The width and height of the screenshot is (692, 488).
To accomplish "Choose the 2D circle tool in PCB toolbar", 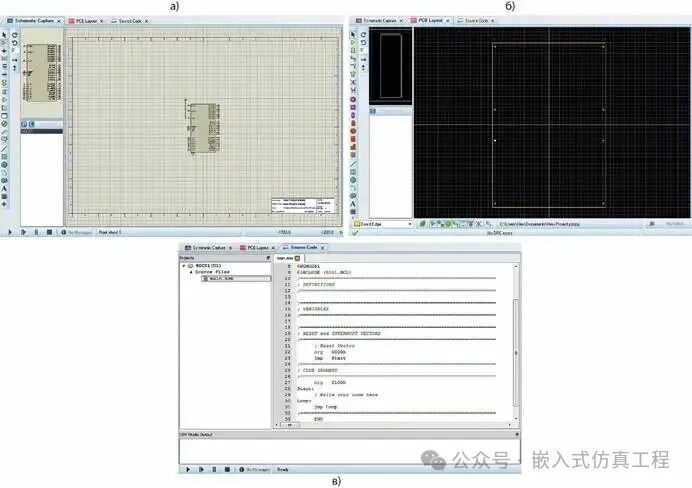I will click(353, 180).
